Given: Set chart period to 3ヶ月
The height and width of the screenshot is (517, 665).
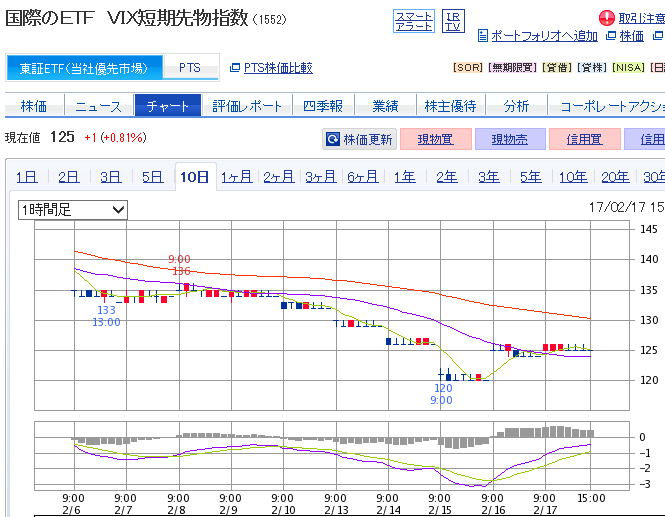Looking at the screenshot, I should (321, 177).
